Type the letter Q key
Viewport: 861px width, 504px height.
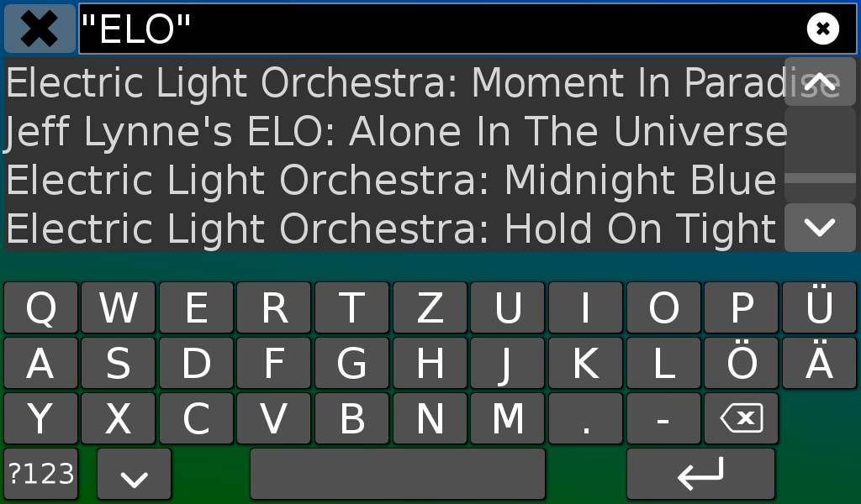coord(41,308)
